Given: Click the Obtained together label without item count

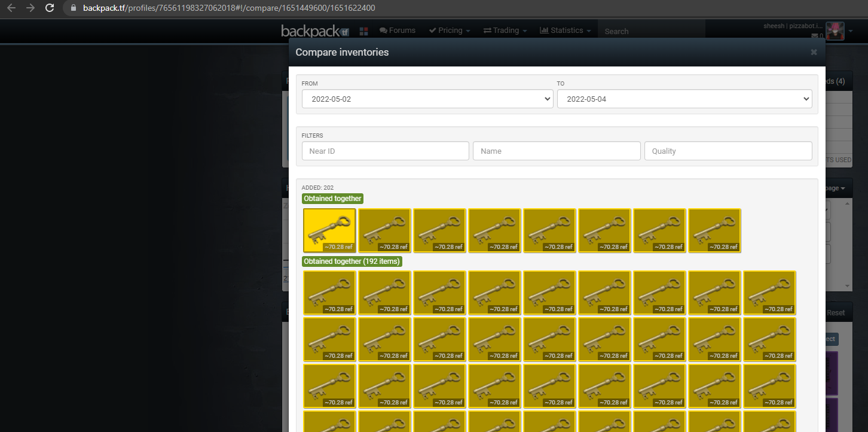Looking at the screenshot, I should click(332, 199).
